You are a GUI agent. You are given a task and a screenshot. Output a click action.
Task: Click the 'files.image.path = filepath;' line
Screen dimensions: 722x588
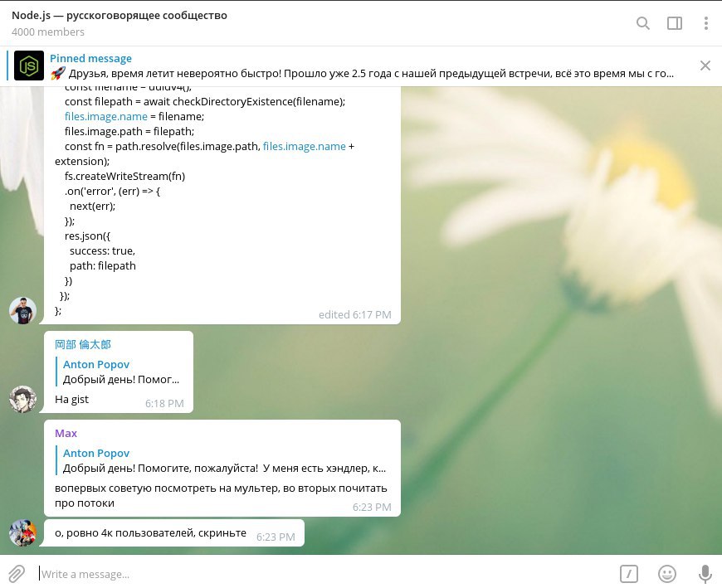coord(129,132)
